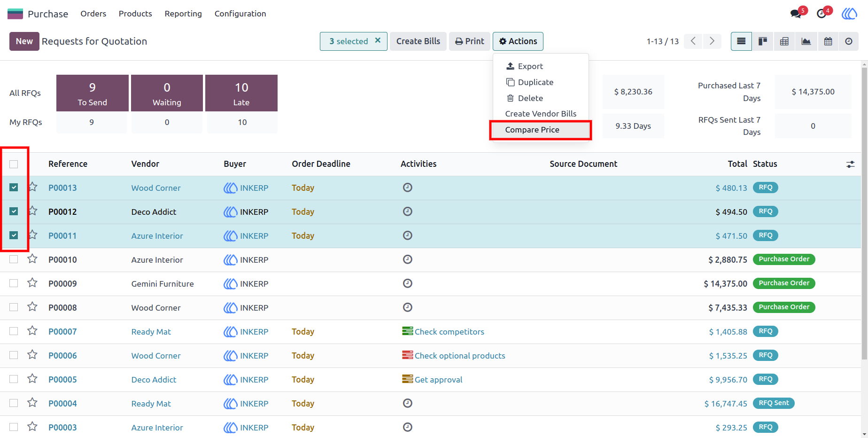This screenshot has height=438, width=868.
Task: Select the P00009 row checkbox
Action: (x=14, y=283)
